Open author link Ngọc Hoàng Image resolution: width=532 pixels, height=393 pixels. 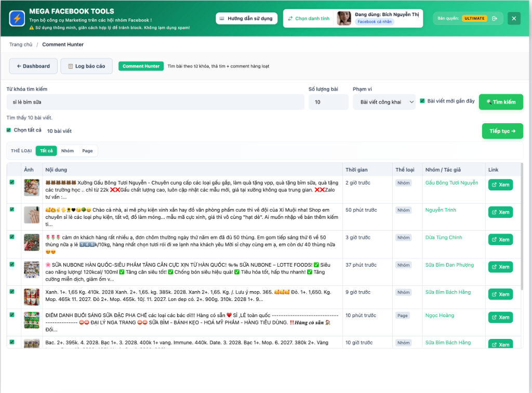(440, 316)
